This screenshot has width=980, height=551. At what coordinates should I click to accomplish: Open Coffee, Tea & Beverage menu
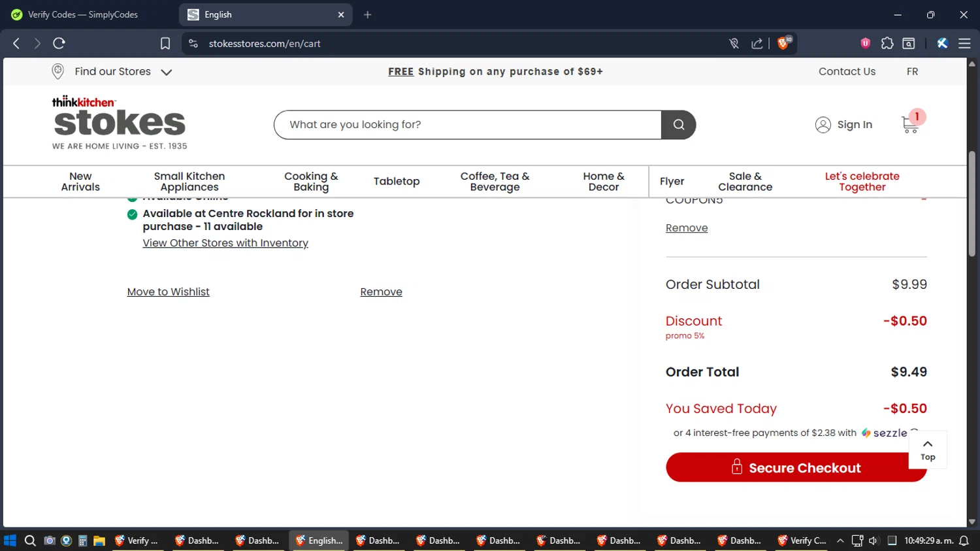coord(495,182)
